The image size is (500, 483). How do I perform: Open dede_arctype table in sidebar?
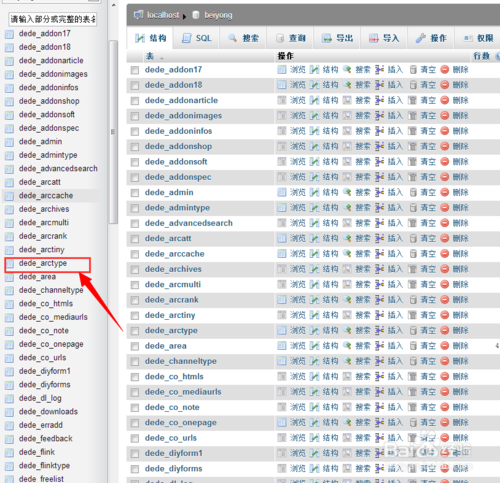(x=43, y=263)
